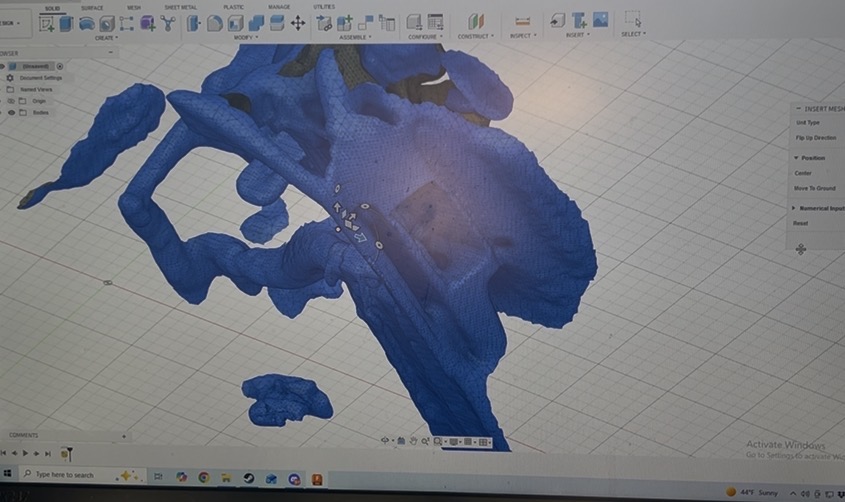Viewport: 845px width, 502px height.
Task: Activate the Move/Copy arrows tool
Action: [x=297, y=22]
